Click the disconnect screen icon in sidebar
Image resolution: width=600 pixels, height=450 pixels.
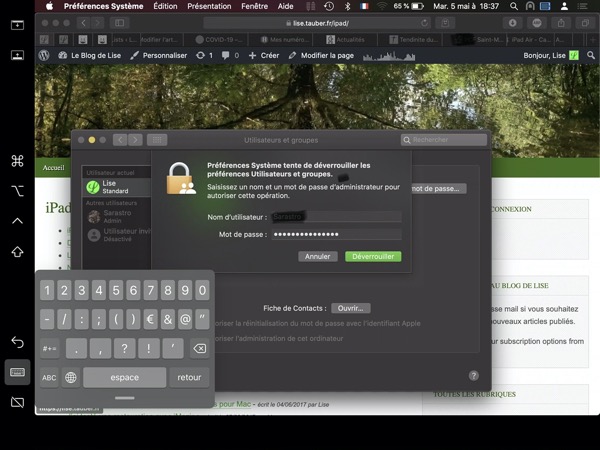coord(17,402)
